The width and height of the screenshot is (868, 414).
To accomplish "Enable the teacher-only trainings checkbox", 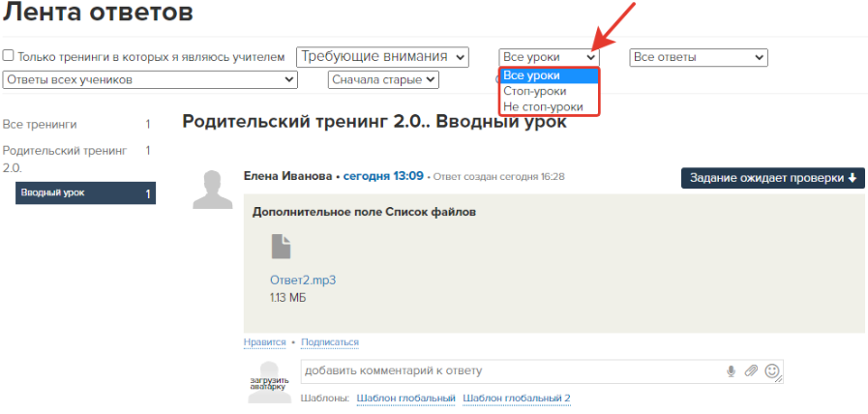I will pos(9,56).
